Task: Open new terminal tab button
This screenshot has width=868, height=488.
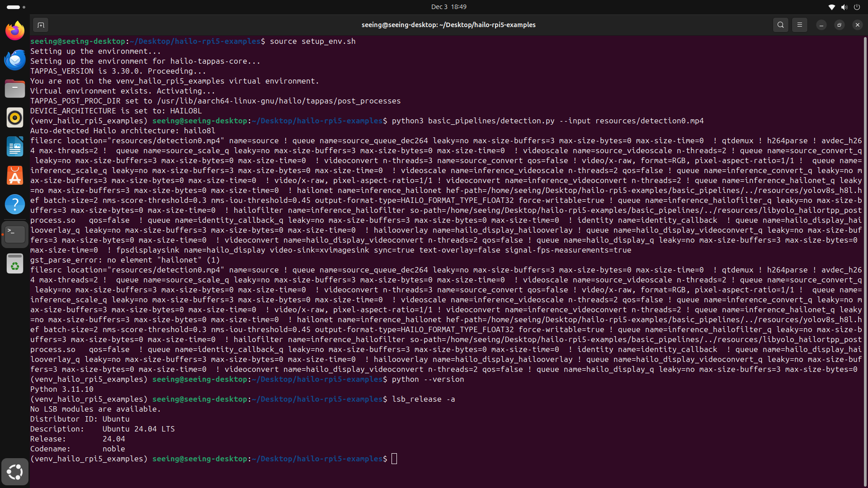Action: pyautogui.click(x=41, y=25)
